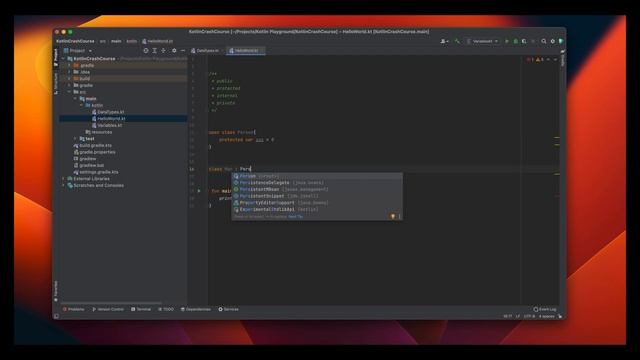
Task: Expand the .idea folder arrow
Action: point(69,72)
